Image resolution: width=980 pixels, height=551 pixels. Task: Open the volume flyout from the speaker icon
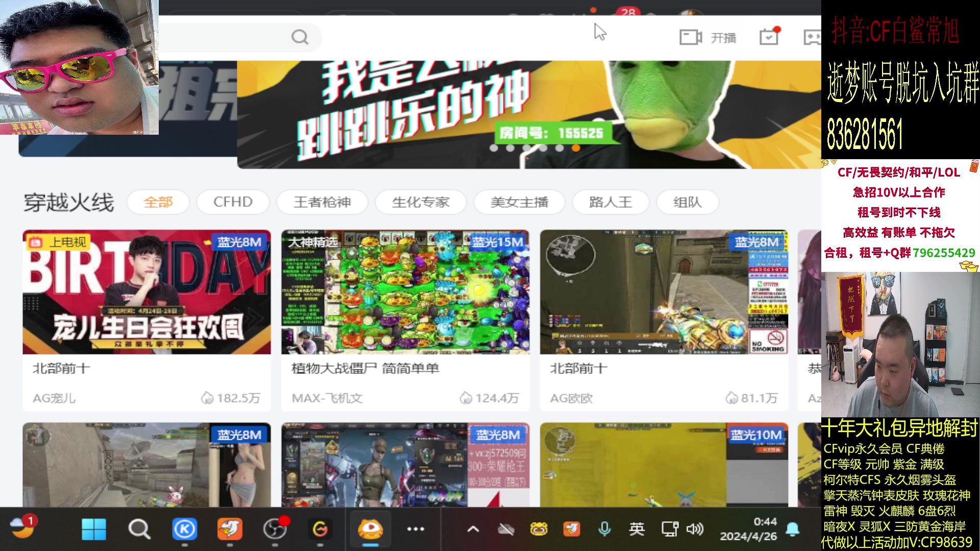(695, 530)
